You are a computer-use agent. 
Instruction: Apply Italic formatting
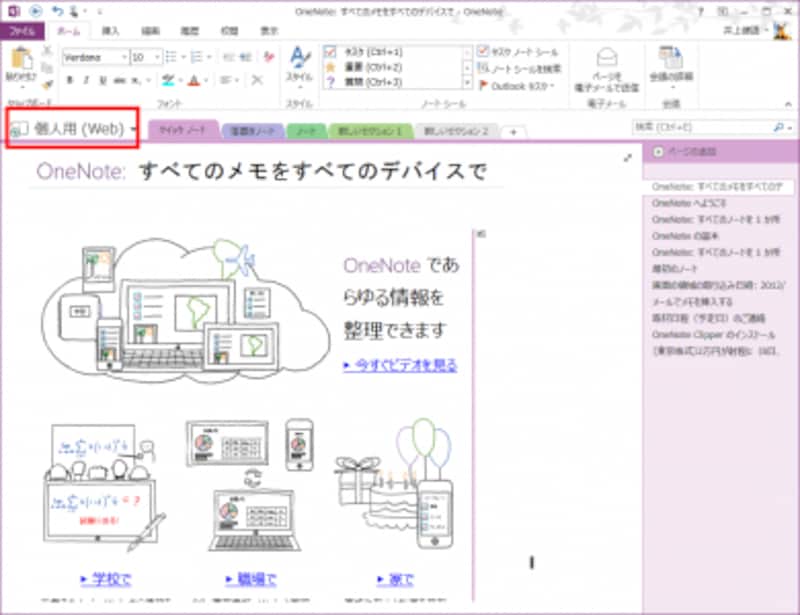87,80
